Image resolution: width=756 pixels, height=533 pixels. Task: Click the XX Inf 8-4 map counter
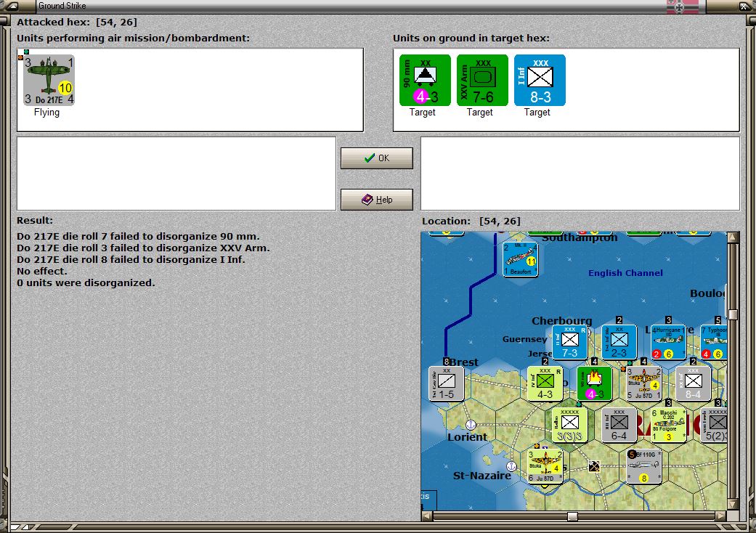point(693,383)
